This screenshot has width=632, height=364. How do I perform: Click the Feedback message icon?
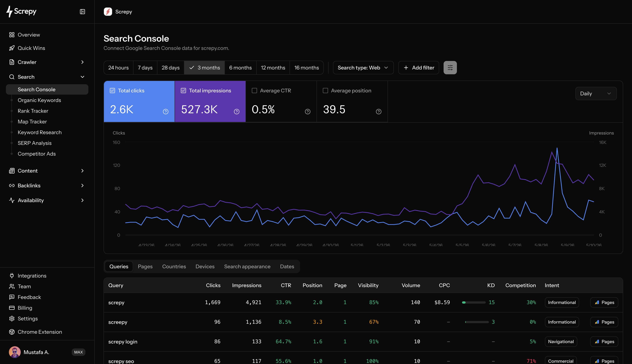click(12, 297)
